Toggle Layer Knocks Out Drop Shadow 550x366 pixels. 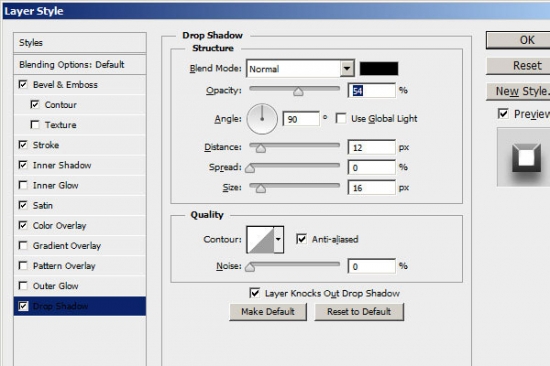coord(255,293)
